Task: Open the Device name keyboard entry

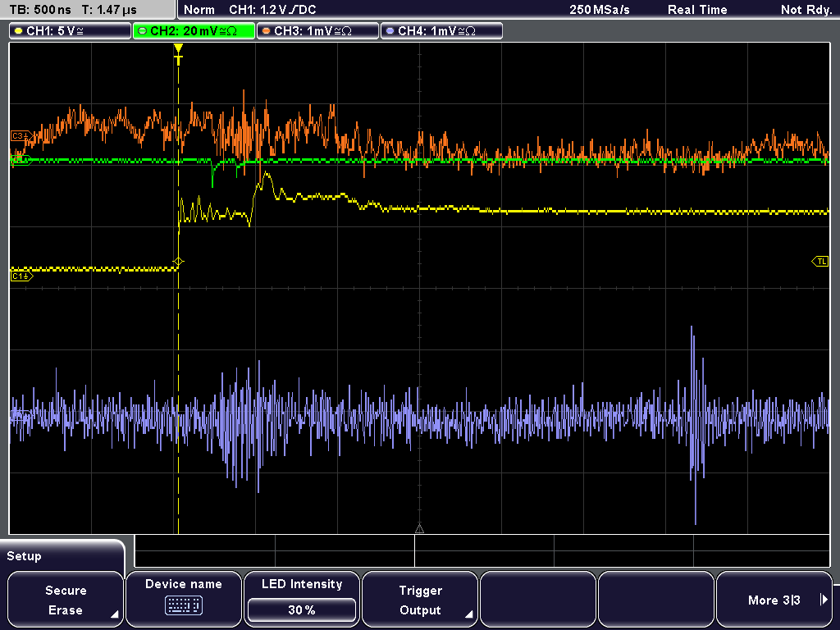Action: coord(183,600)
